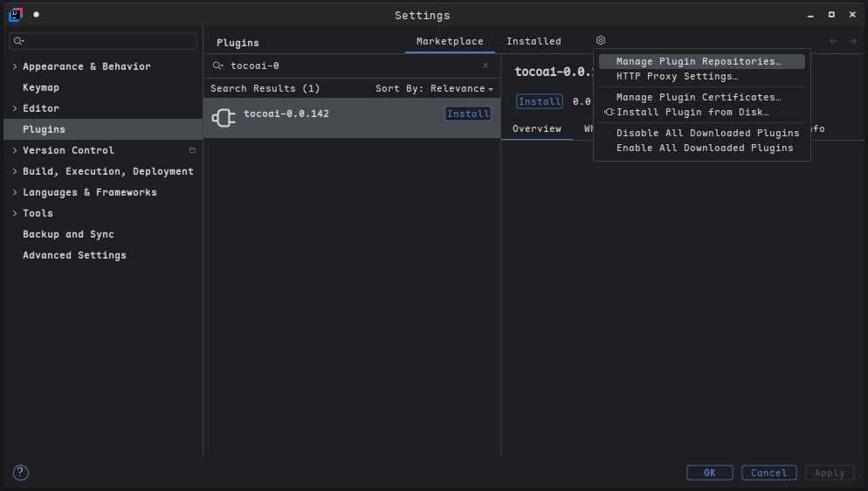Image resolution: width=868 pixels, height=491 pixels.
Task: Clear the plugin search field text
Action: 486,66
